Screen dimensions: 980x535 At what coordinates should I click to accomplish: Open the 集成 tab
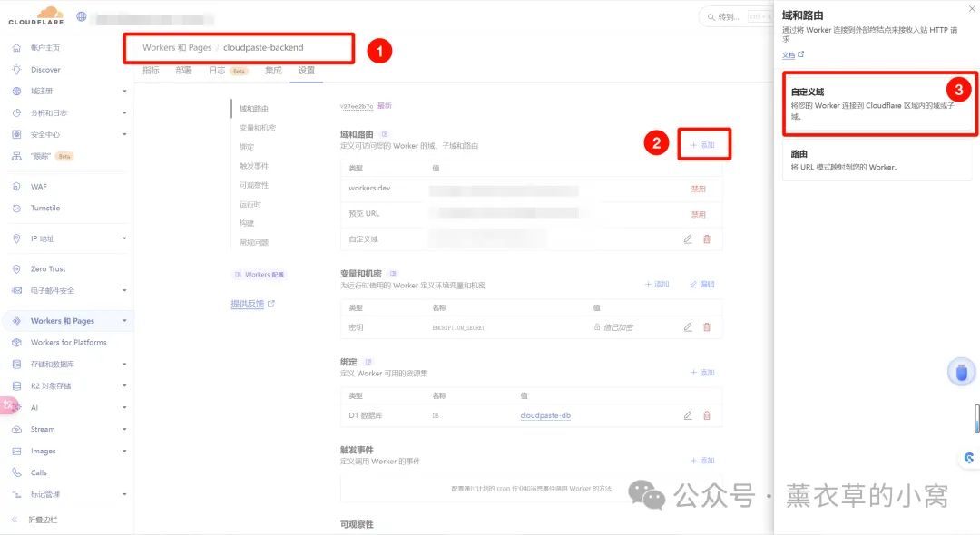click(273, 71)
